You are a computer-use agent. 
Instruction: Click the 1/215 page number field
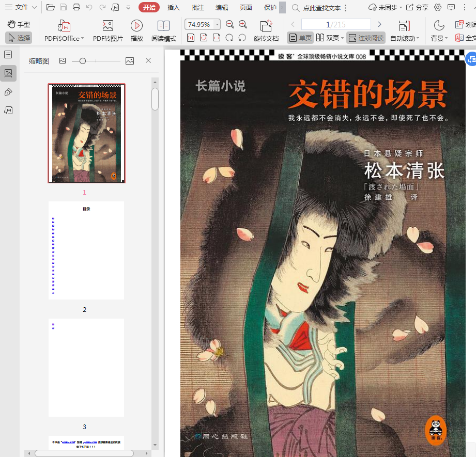(336, 24)
